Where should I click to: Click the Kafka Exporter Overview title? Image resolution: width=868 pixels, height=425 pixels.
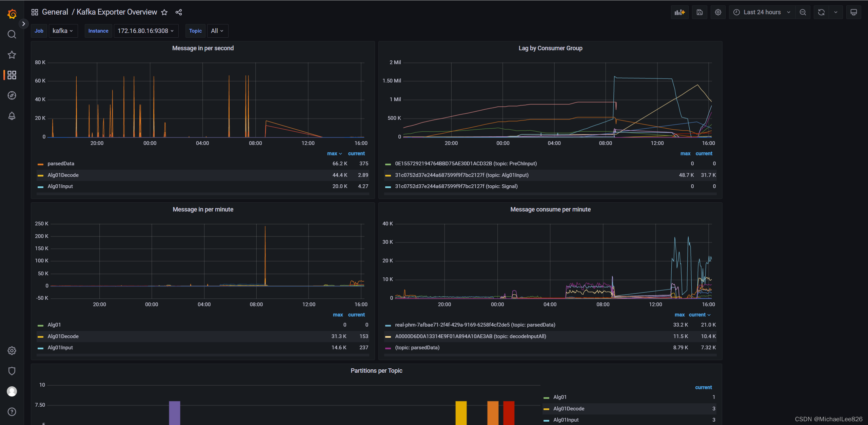click(x=117, y=12)
